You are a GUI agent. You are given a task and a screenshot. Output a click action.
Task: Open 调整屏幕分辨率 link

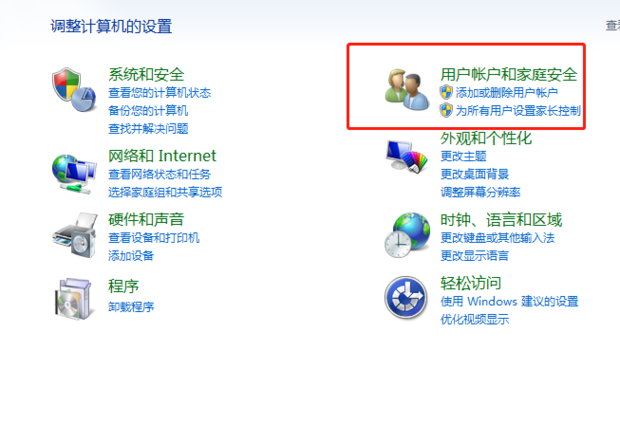480,192
